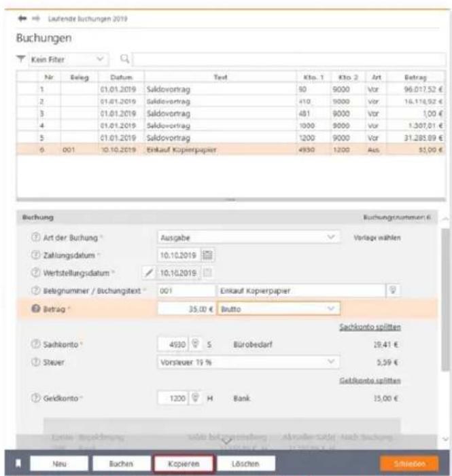Screen dimensions: 452x476
Task: Click the bookmark icon in bottom bar
Action: coord(18,464)
